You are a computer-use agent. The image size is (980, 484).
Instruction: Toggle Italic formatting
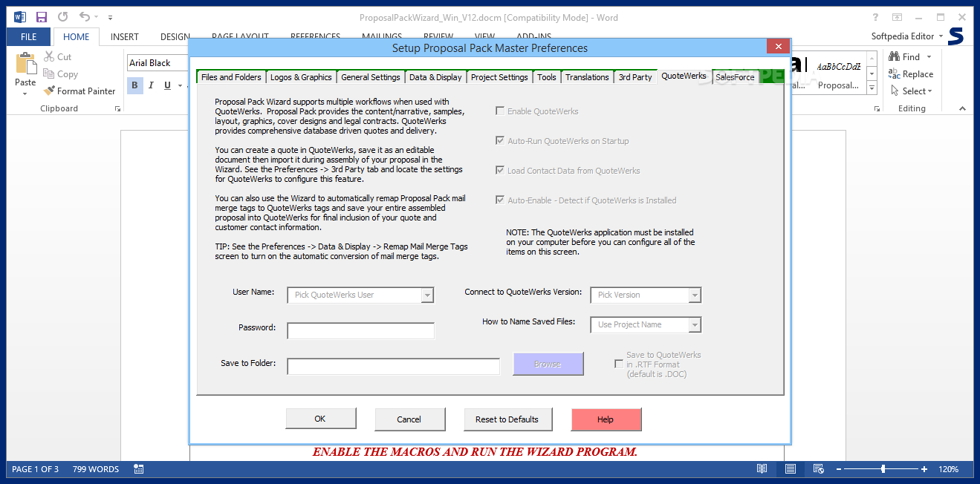point(151,85)
